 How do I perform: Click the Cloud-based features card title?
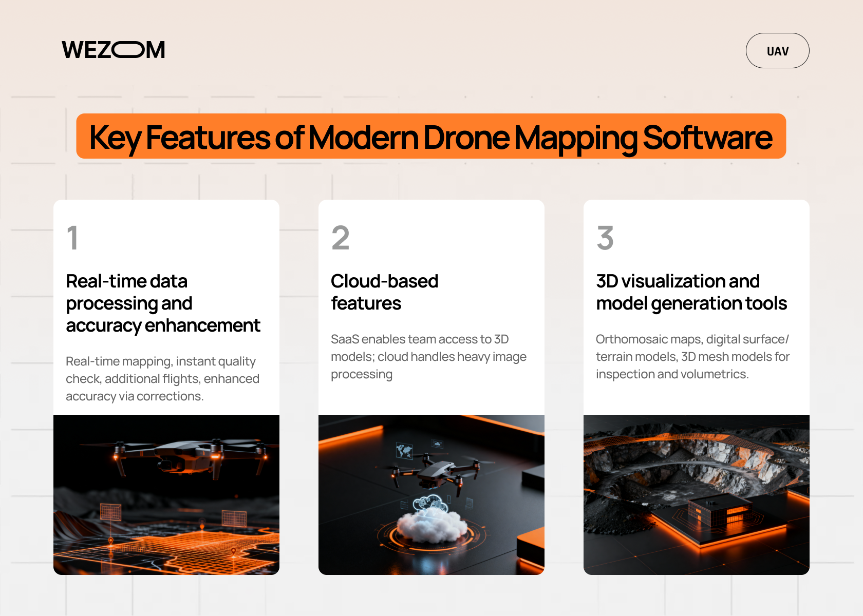(x=385, y=292)
